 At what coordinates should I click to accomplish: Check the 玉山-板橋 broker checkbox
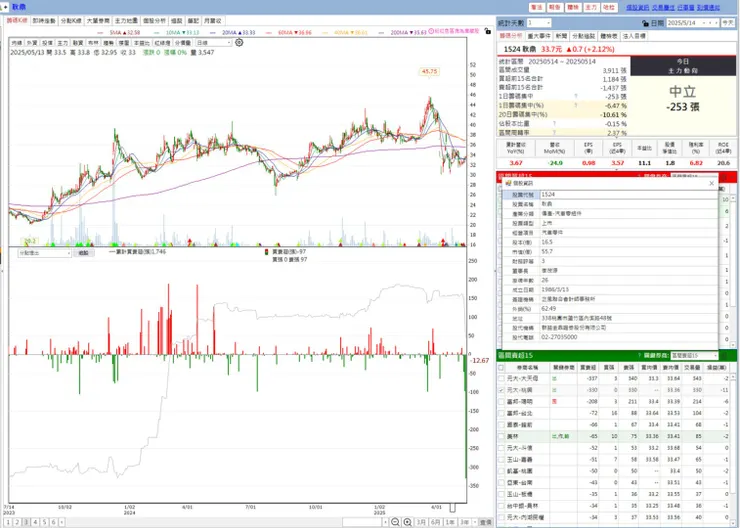click(x=501, y=494)
